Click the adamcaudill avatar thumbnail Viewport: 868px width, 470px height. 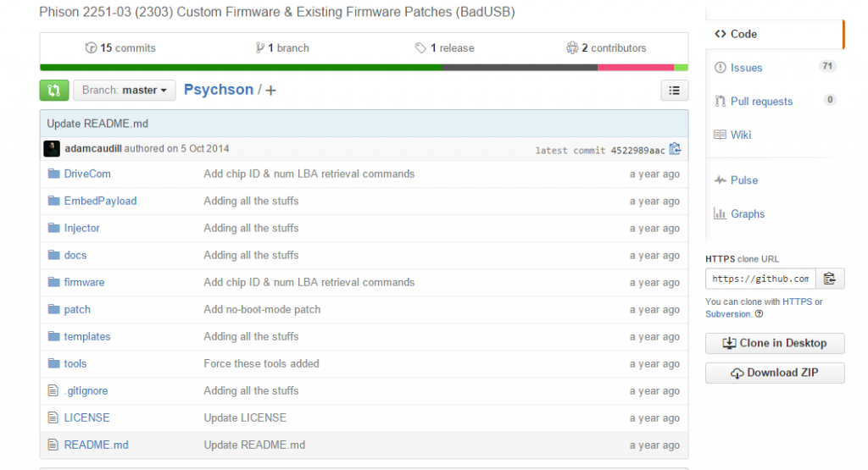[53, 149]
